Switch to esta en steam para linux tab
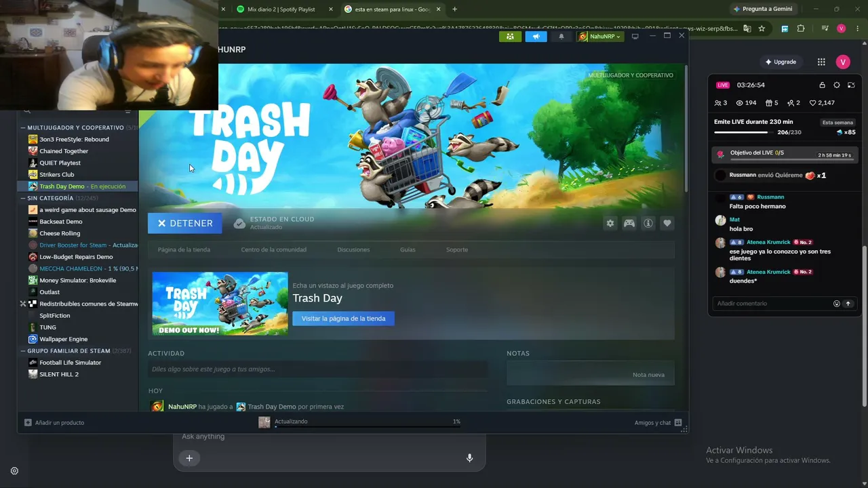The image size is (868, 488). click(x=392, y=9)
